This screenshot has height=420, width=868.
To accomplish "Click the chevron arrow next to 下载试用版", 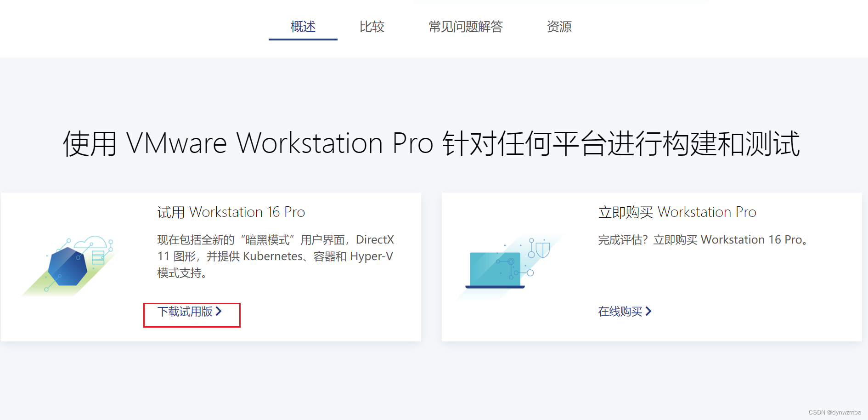I will pyautogui.click(x=219, y=311).
